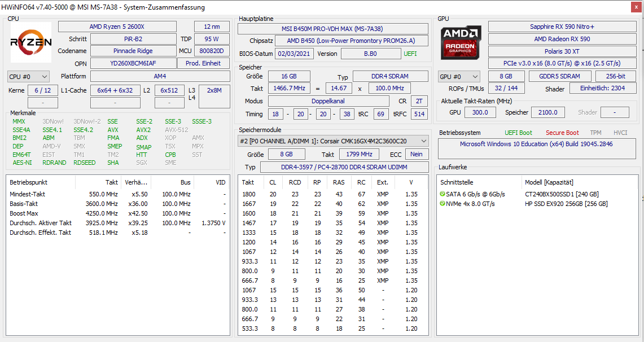The height and width of the screenshot is (342, 644).
Task: Select the 1800 MHz XMP timing row
Action: tap(332, 194)
